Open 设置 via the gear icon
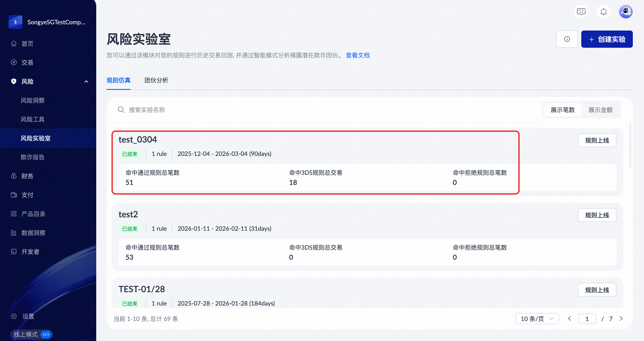 tap(14, 316)
